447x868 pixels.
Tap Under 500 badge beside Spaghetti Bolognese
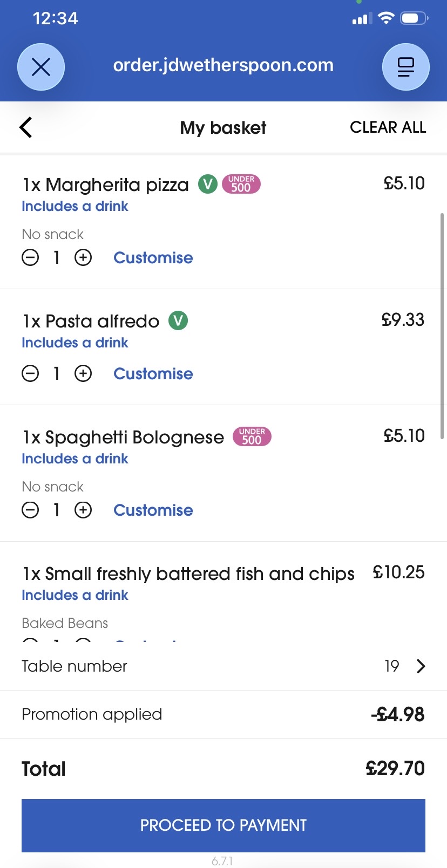(x=252, y=436)
